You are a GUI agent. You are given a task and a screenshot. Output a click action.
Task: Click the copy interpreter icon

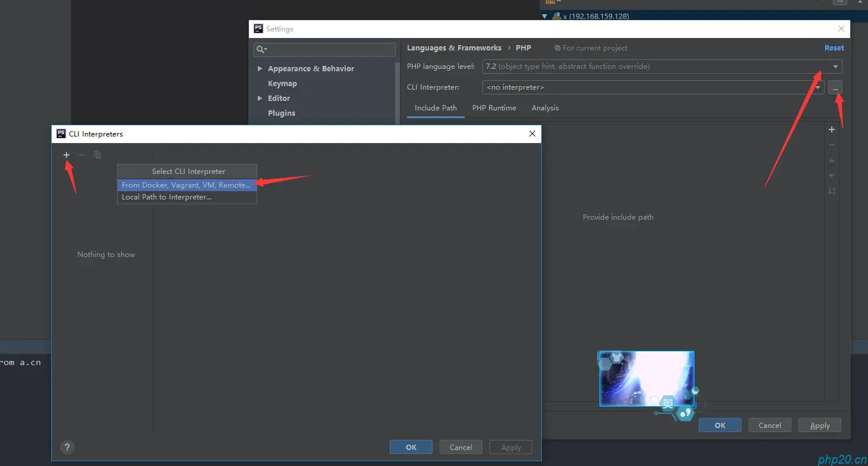point(97,155)
